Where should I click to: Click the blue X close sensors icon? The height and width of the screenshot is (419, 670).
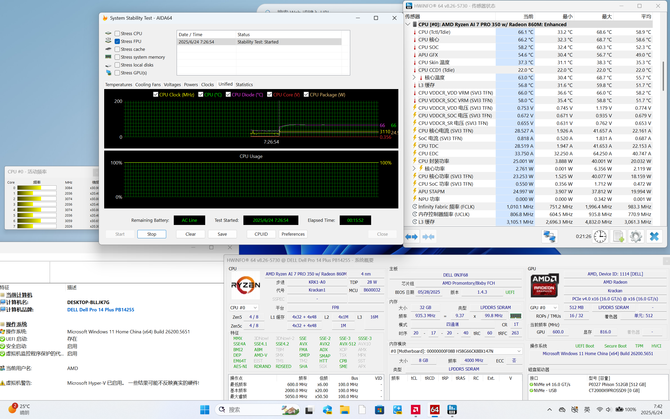(x=654, y=236)
